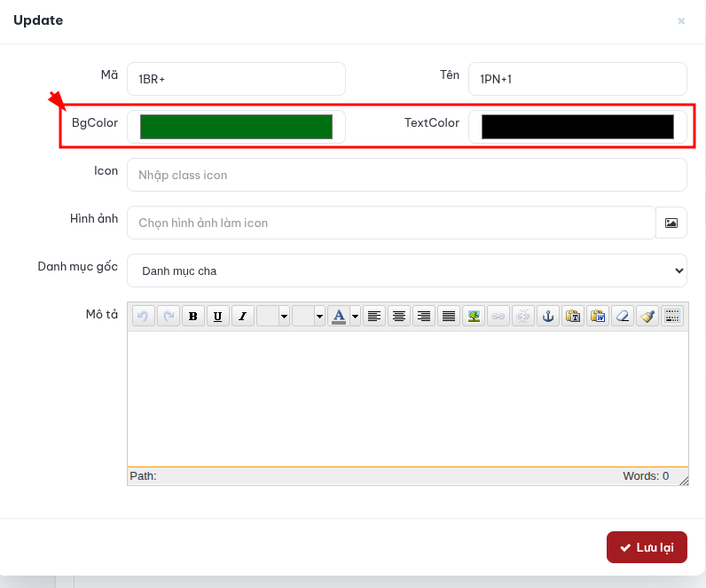Click the 'Words: 0' counter text
Viewport: 706px width, 588px height.
pyautogui.click(x=646, y=476)
